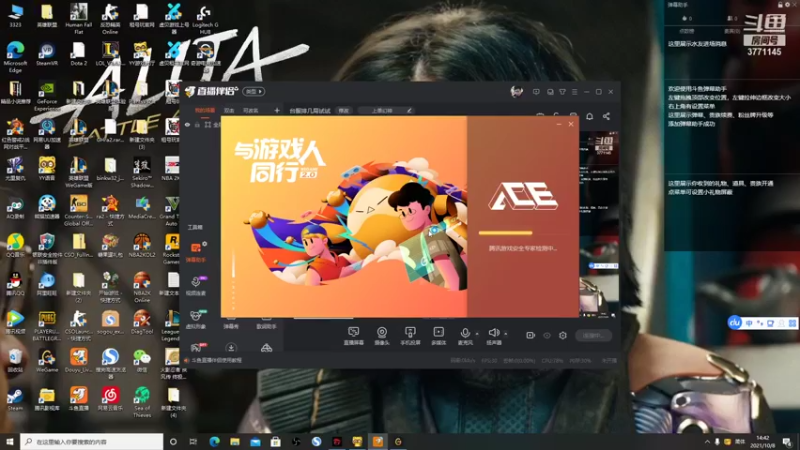Screen dimensions: 800x450
Task: Open user avatar in streaming app titlebar
Action: [x=516, y=92]
